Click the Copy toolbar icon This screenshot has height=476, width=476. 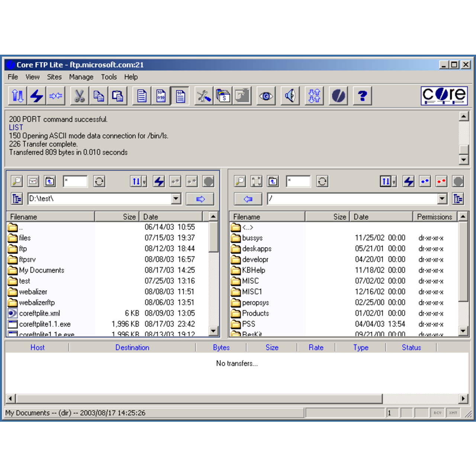tap(99, 96)
